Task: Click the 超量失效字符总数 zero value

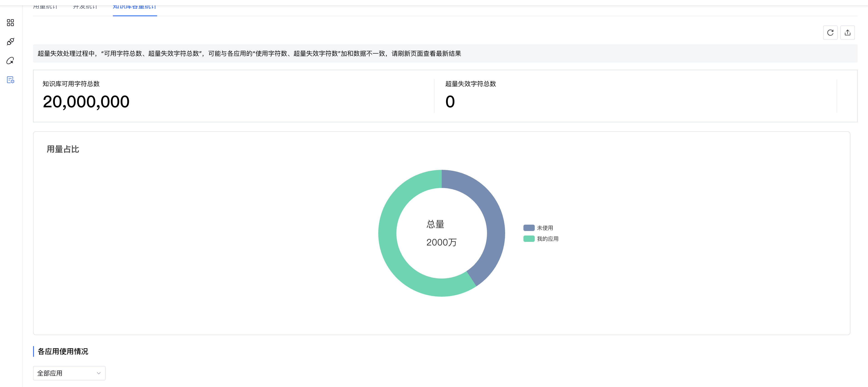Action: 450,102
